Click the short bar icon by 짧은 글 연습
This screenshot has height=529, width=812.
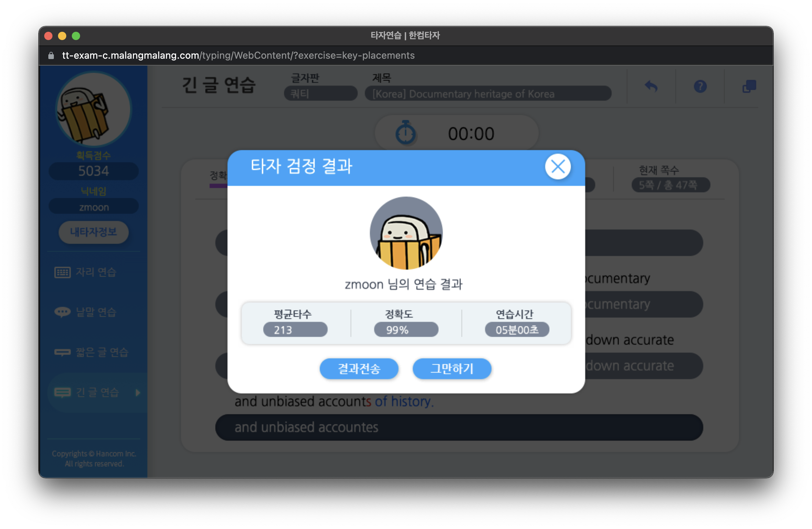pos(62,352)
